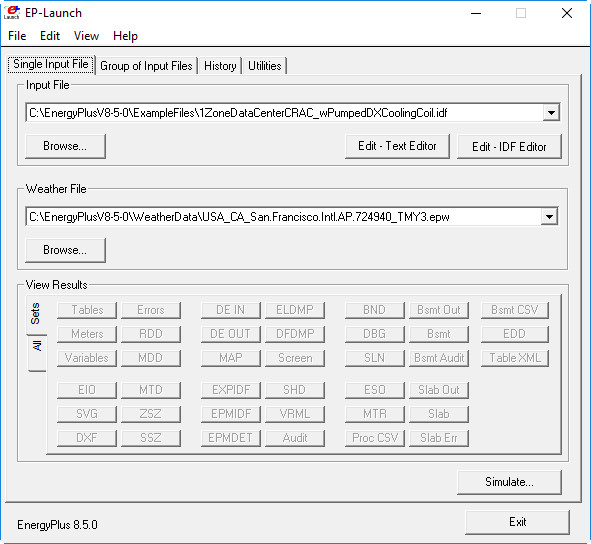The image size is (591, 544).
Task: Click the EIO results button
Action: (87, 390)
